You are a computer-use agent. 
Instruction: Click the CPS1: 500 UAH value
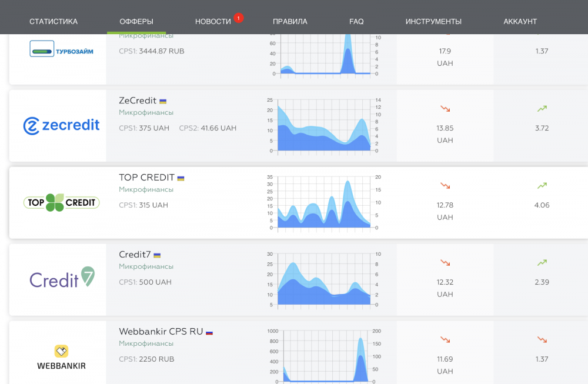[x=145, y=282]
